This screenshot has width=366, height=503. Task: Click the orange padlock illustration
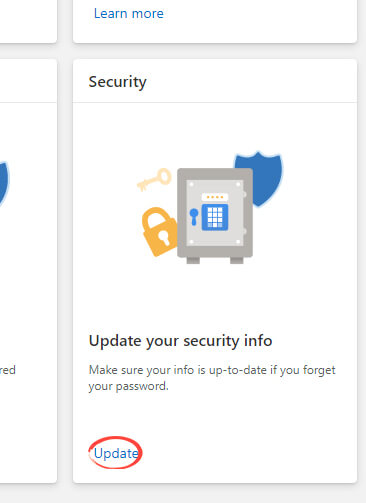(159, 232)
